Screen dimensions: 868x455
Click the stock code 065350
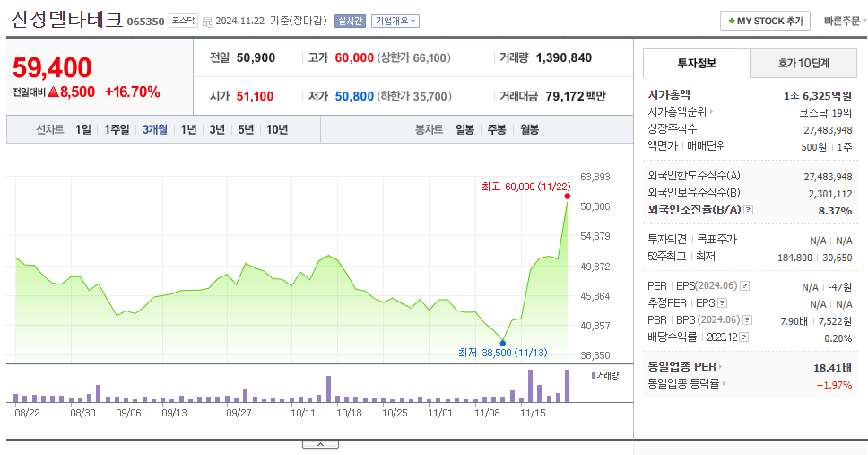pos(145,22)
